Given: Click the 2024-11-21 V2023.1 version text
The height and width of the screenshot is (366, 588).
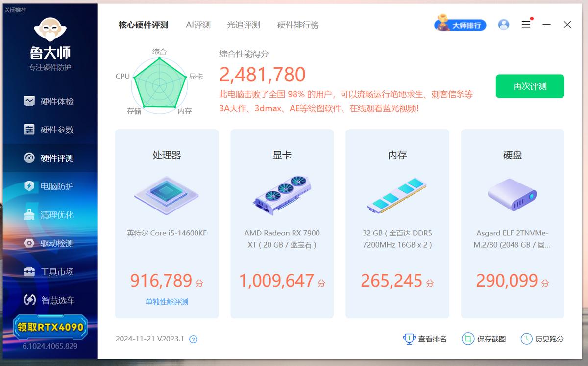Looking at the screenshot, I should point(150,339).
